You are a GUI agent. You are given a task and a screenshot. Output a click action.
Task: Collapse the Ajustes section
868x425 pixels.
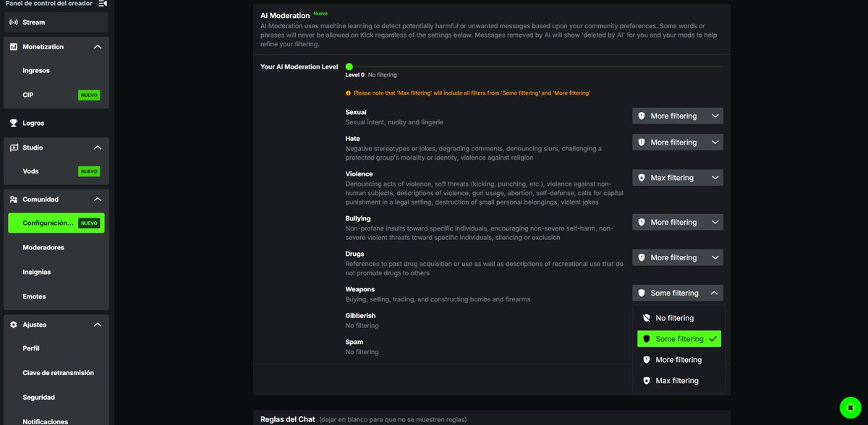pos(98,325)
